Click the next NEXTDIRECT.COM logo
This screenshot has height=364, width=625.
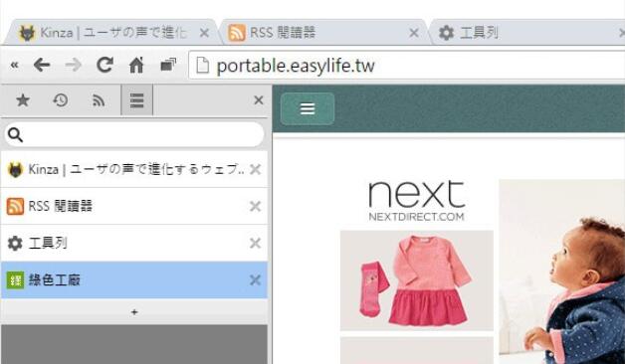pos(417,201)
